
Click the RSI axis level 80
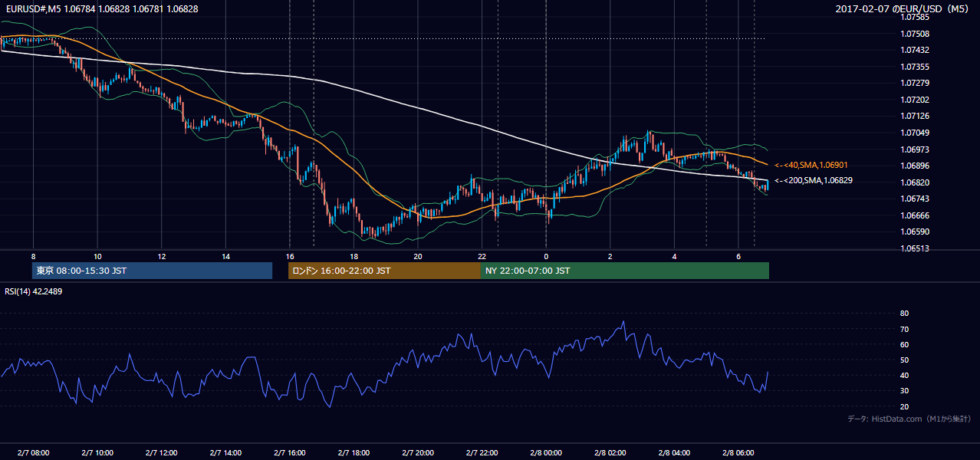(904, 314)
